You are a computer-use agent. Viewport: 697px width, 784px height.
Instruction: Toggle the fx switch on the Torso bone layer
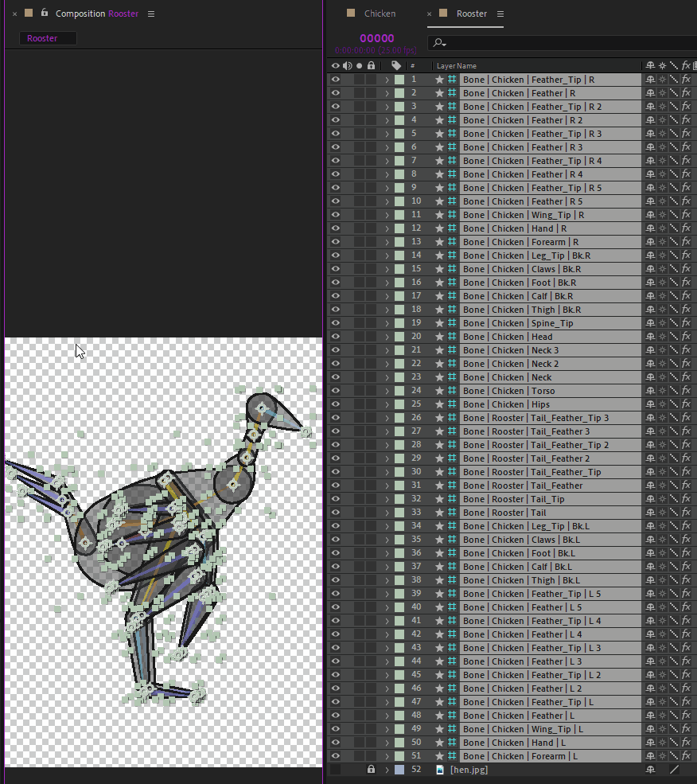tap(686, 390)
